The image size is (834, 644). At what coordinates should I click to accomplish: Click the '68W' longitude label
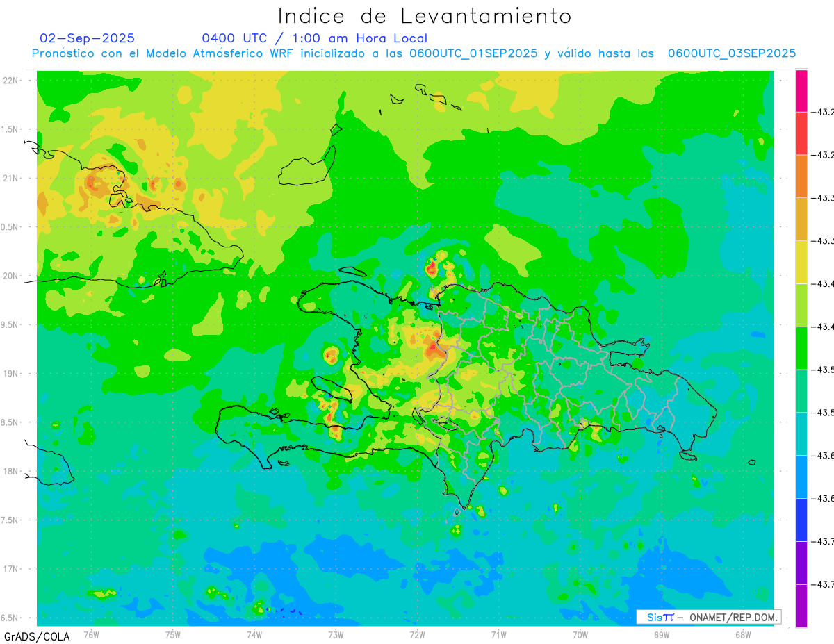click(x=743, y=635)
